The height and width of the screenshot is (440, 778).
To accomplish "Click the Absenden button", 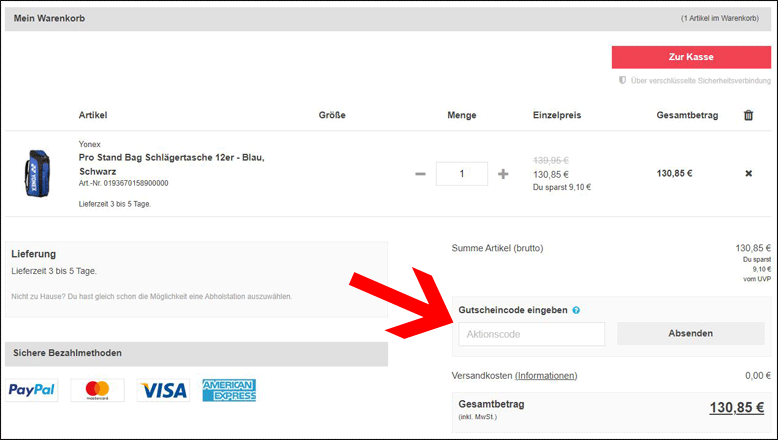I will pos(691,333).
